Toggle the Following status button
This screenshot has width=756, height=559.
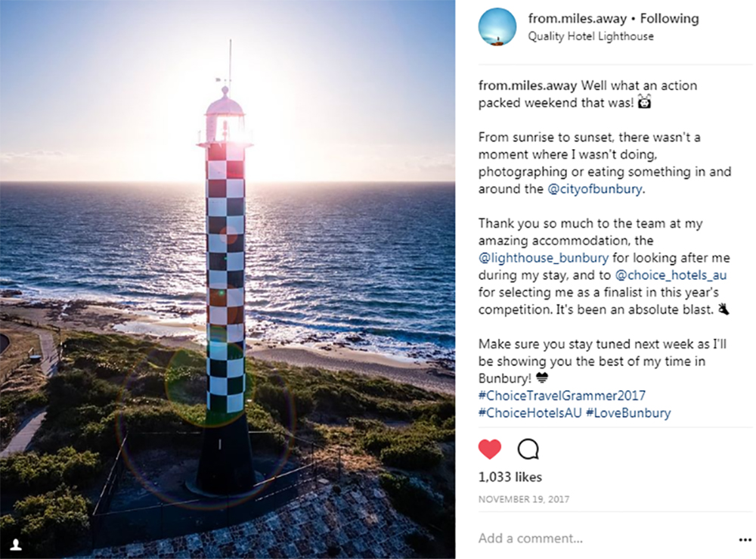pyautogui.click(x=669, y=18)
